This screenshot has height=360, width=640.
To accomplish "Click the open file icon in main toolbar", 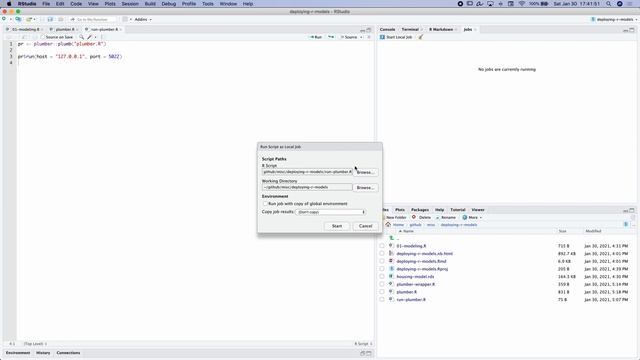I will (x=29, y=19).
